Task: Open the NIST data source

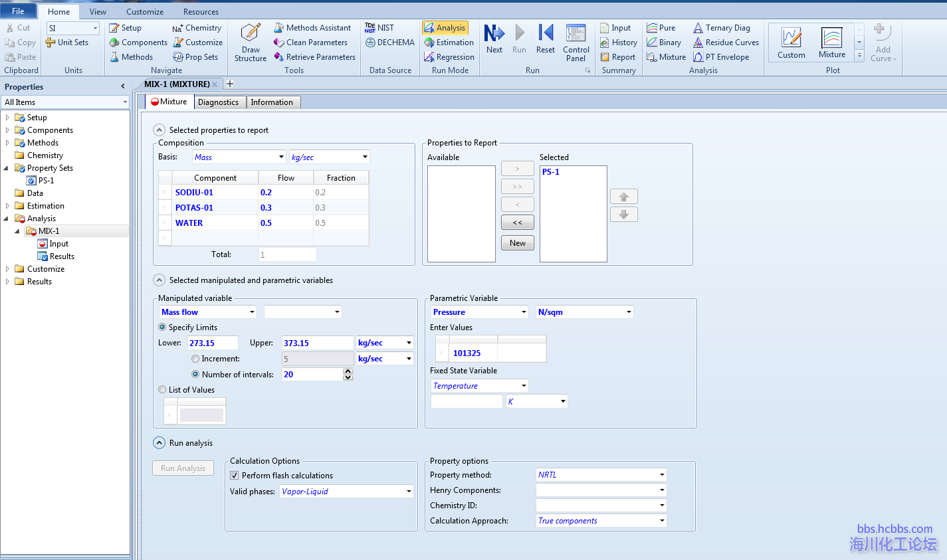Action: pos(379,28)
